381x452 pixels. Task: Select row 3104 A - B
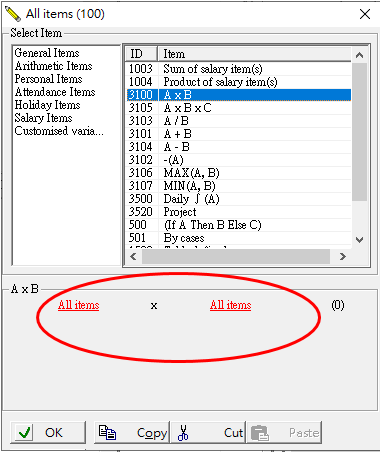click(x=239, y=147)
